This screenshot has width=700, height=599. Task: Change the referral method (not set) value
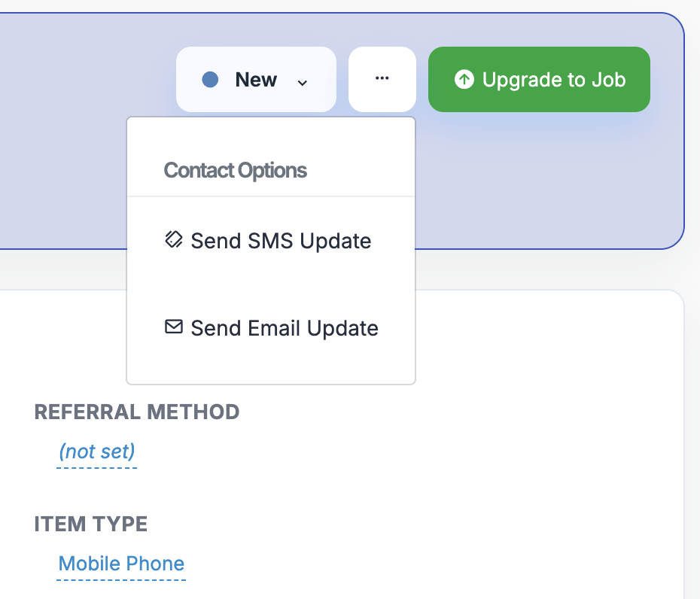pyautogui.click(x=96, y=452)
